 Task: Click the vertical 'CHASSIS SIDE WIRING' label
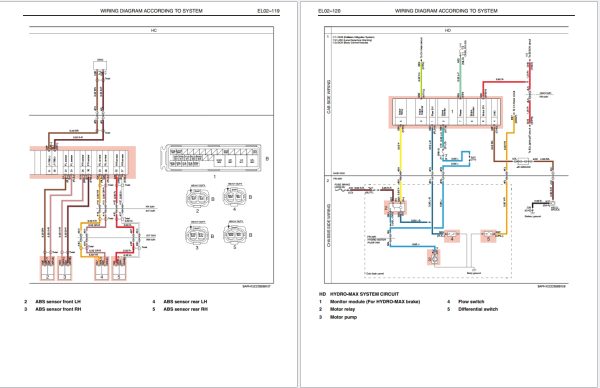[329, 225]
